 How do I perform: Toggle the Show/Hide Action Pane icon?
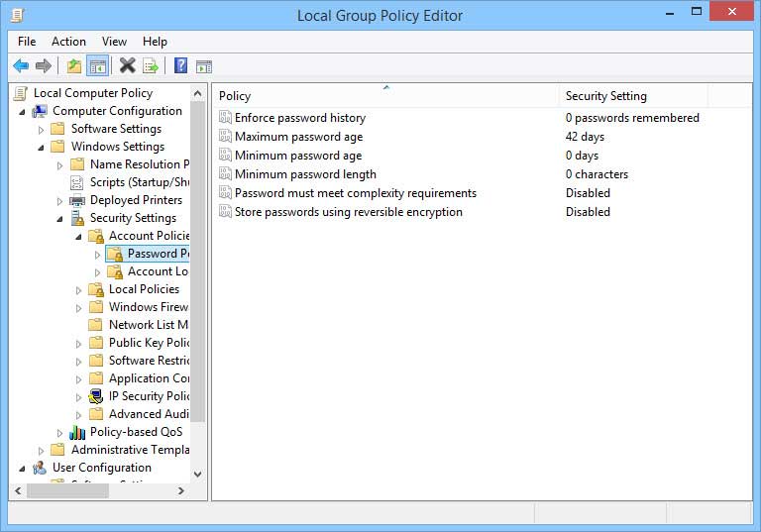[x=204, y=66]
